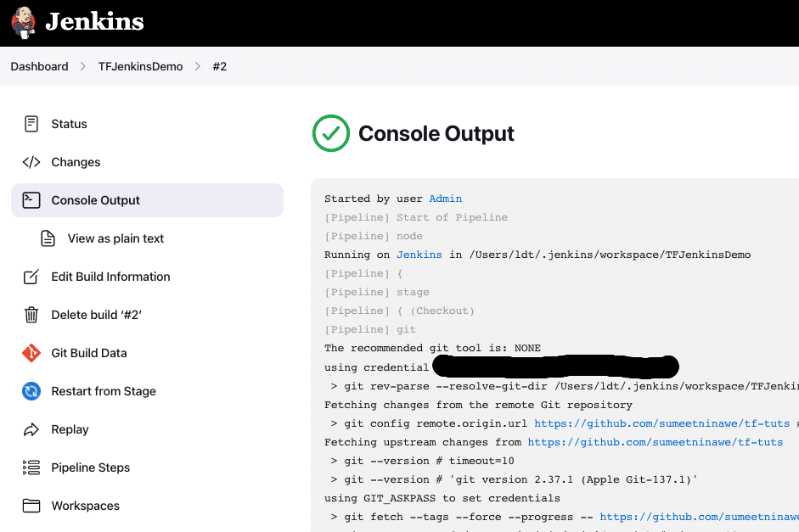This screenshot has width=799, height=532.
Task: Click '[Pipeline] stage' line
Action: [x=377, y=292]
